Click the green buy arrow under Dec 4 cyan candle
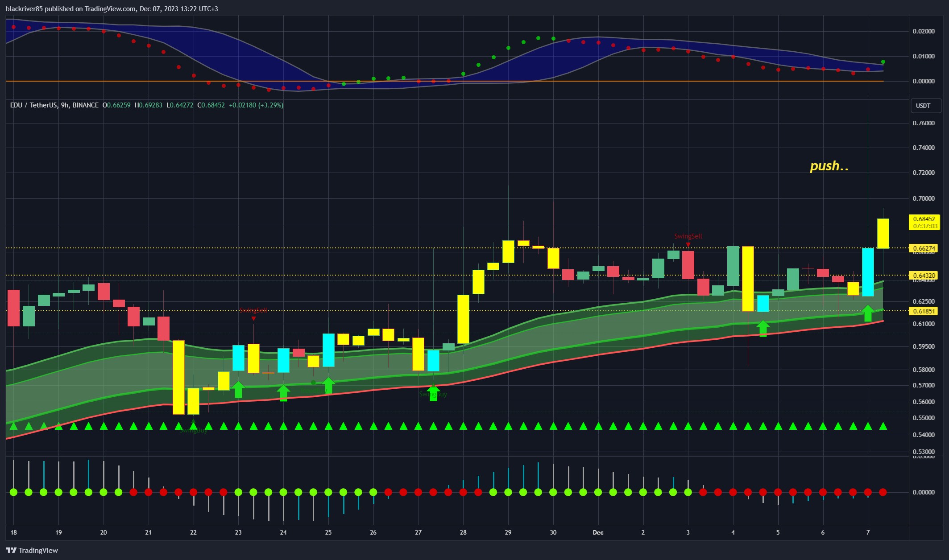Screen dimensions: 949x560 pos(763,328)
